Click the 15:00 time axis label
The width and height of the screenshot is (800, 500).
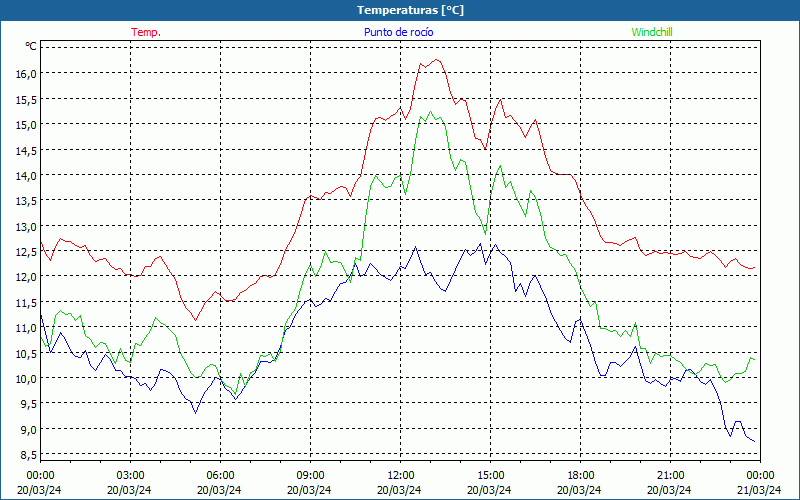coord(490,476)
